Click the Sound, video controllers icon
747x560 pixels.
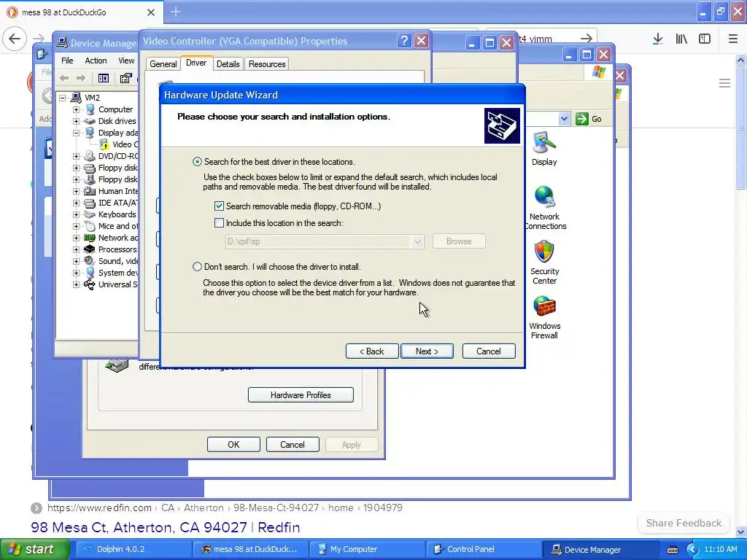(x=89, y=261)
